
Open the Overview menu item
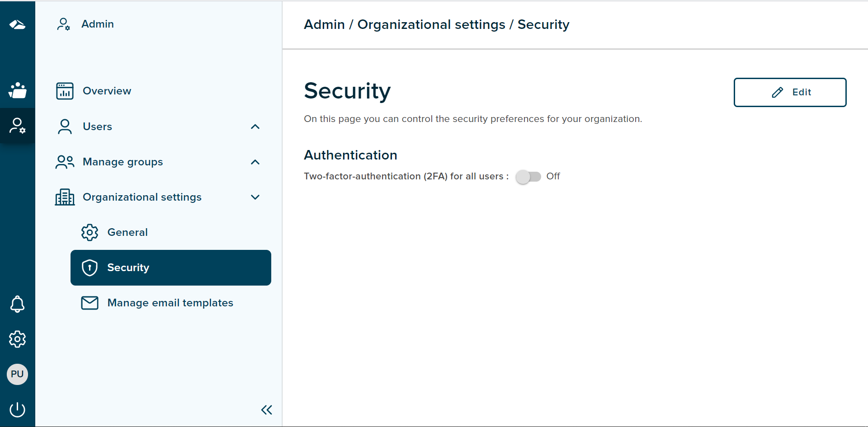click(x=107, y=91)
